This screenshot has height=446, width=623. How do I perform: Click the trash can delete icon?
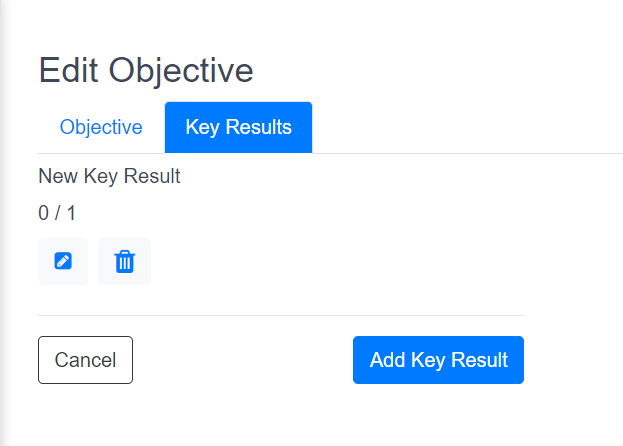pos(124,261)
